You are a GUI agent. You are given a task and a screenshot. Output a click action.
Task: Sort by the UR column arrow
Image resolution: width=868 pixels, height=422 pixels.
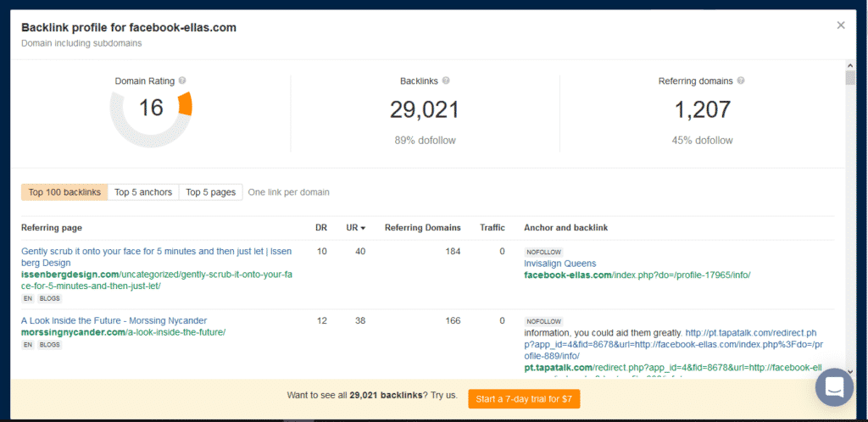363,228
